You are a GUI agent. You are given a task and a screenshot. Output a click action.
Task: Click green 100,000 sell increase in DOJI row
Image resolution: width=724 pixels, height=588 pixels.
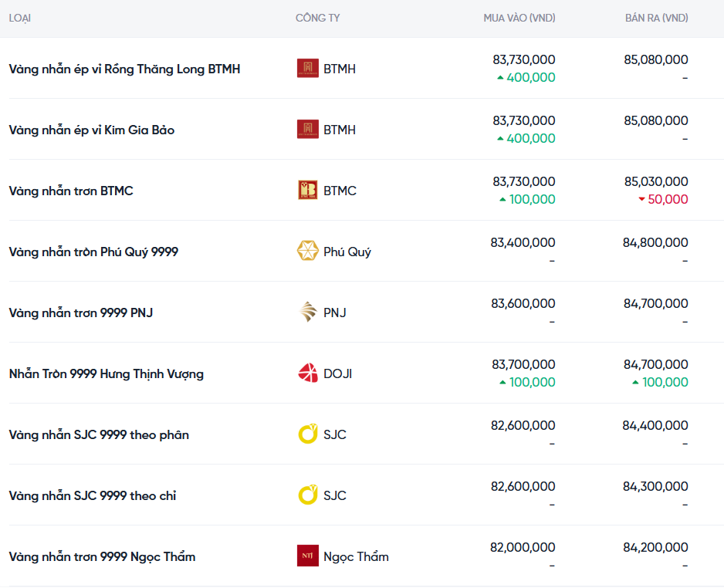(x=660, y=382)
